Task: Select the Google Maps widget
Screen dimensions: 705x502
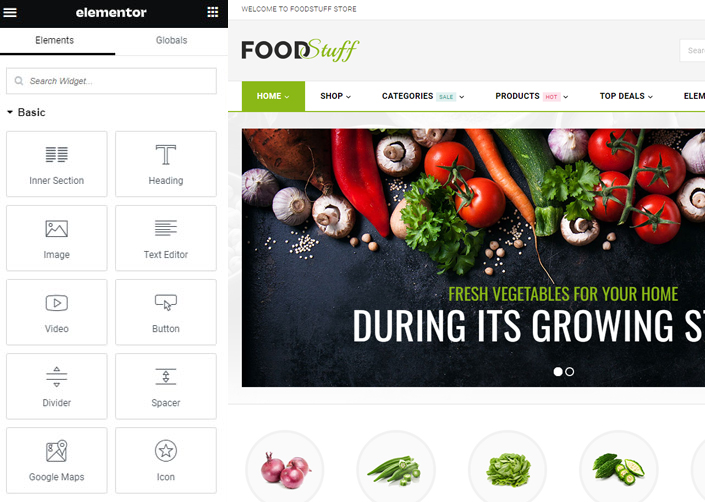Action: point(57,460)
